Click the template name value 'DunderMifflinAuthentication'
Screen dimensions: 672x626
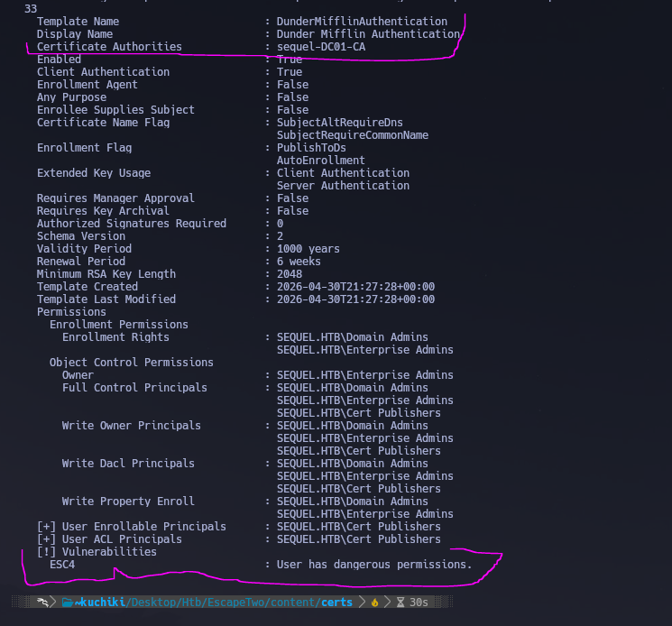coord(362,22)
